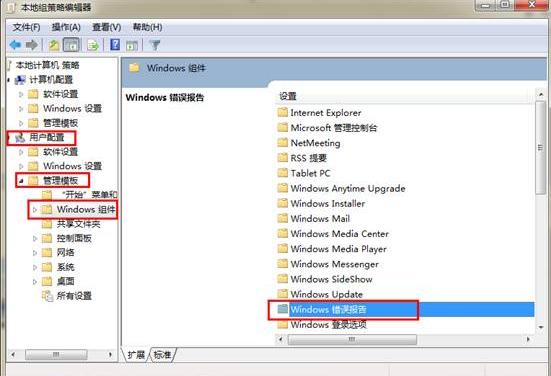The image size is (551, 376).
Task: Open Windows Media Center folder
Action: (333, 234)
